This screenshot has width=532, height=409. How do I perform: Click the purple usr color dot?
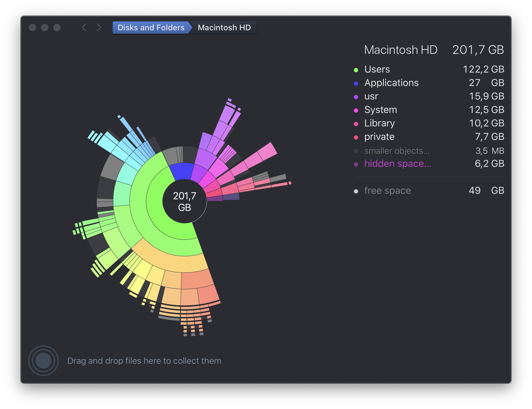tap(356, 97)
